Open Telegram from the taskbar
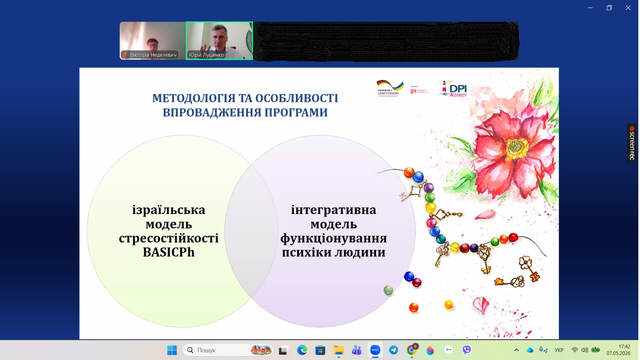 [x=393, y=350]
